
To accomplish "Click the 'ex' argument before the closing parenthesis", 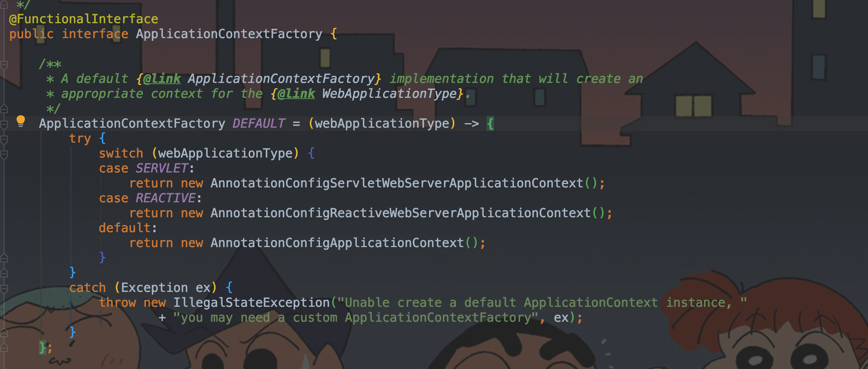I will [561, 318].
